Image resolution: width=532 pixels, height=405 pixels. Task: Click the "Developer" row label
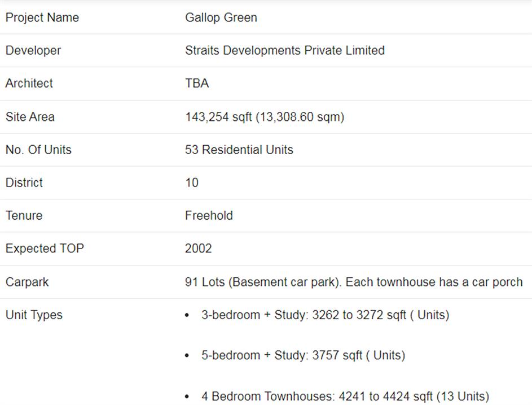coord(33,50)
